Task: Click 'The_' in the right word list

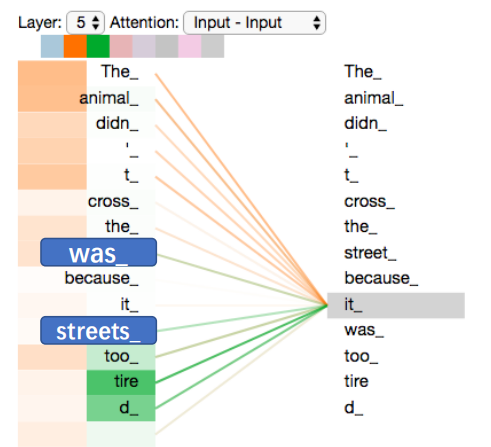Action: 363,72
